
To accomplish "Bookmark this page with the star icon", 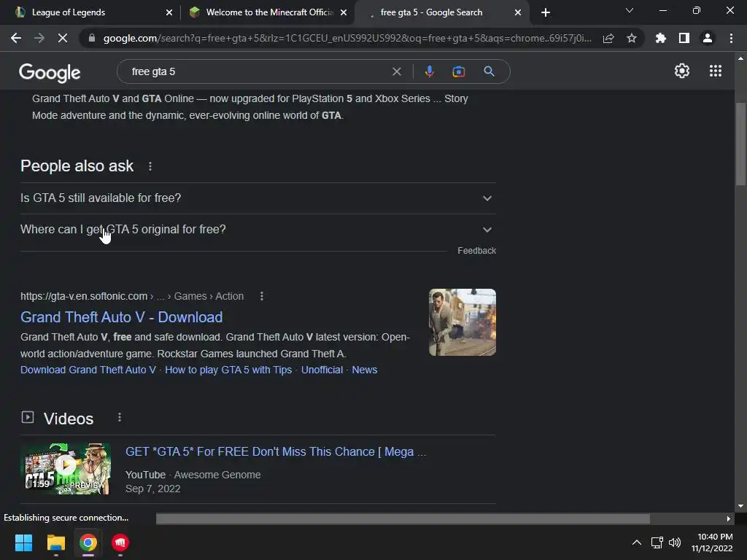I will (632, 38).
